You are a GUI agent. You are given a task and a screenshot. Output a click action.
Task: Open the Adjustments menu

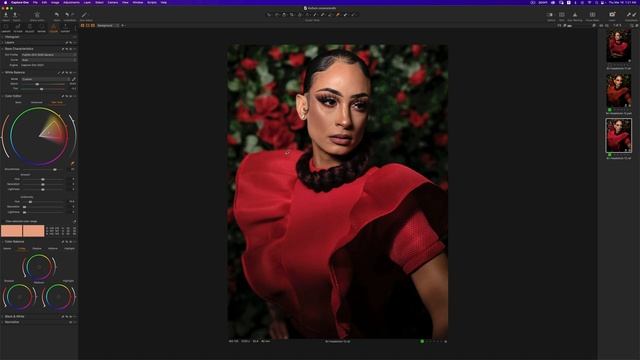pyautogui.click(x=71, y=2)
